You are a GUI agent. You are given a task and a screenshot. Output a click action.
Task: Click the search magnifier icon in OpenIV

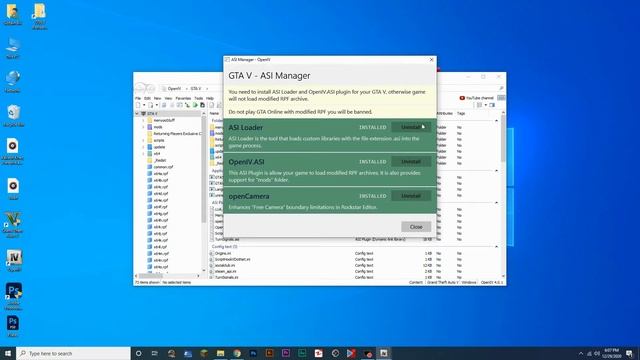coord(501,88)
